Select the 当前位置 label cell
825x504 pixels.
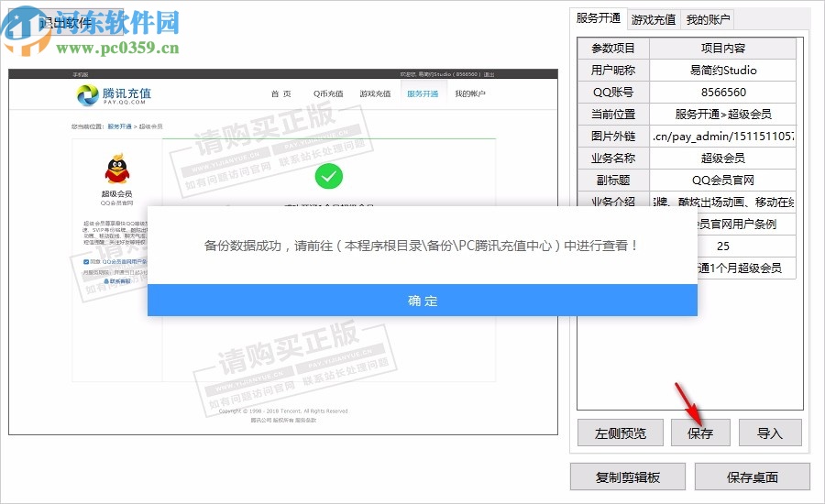pos(613,115)
